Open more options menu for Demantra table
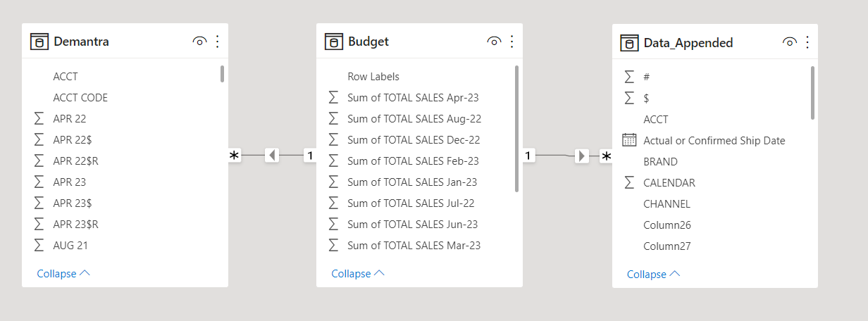 click(x=217, y=42)
